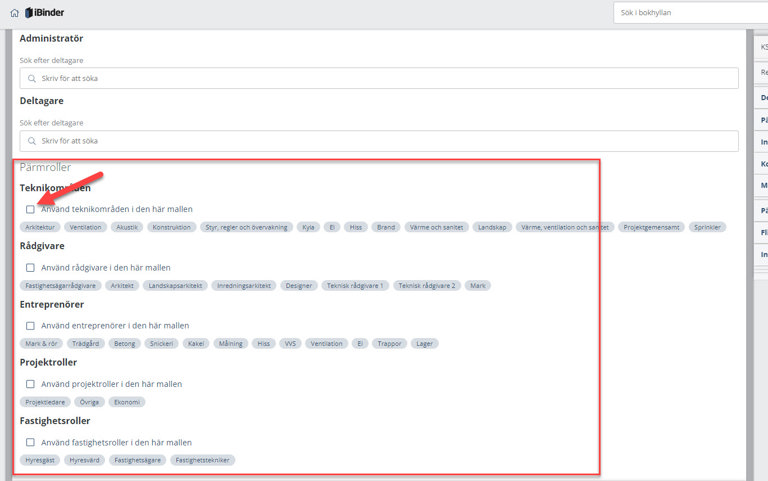The image size is (768, 481).
Task: Select the 'Hyresgäst' property role tag
Action: click(x=40, y=460)
